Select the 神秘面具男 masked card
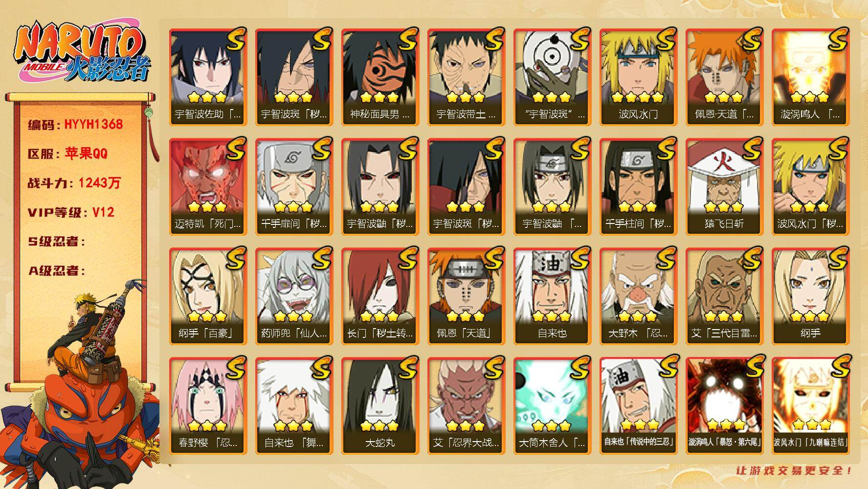868x489 pixels. [x=380, y=77]
